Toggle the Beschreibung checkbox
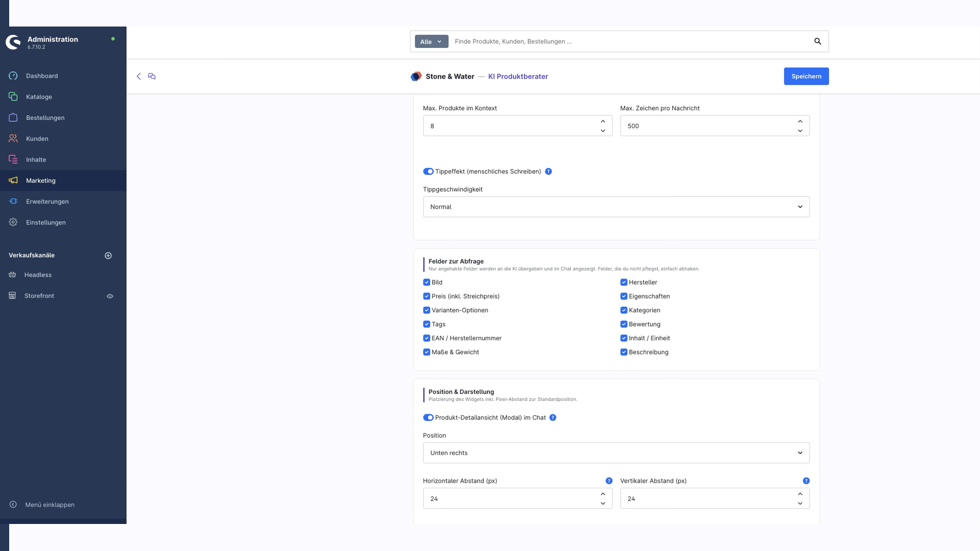Viewport: 980px width, 551px height. pyautogui.click(x=624, y=353)
